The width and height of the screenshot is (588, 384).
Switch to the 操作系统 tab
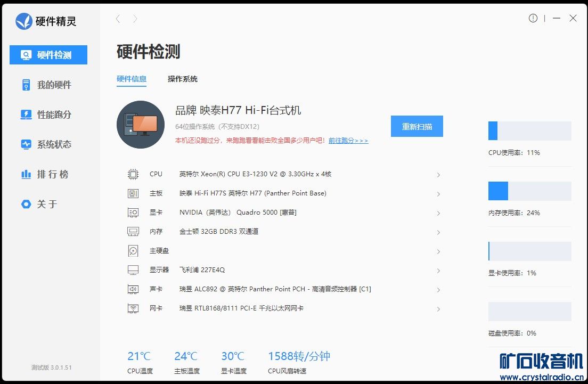click(183, 79)
